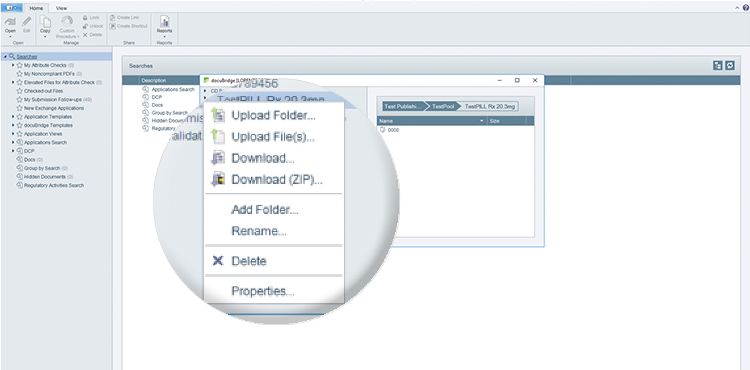Expand Application Templates node

point(13,117)
